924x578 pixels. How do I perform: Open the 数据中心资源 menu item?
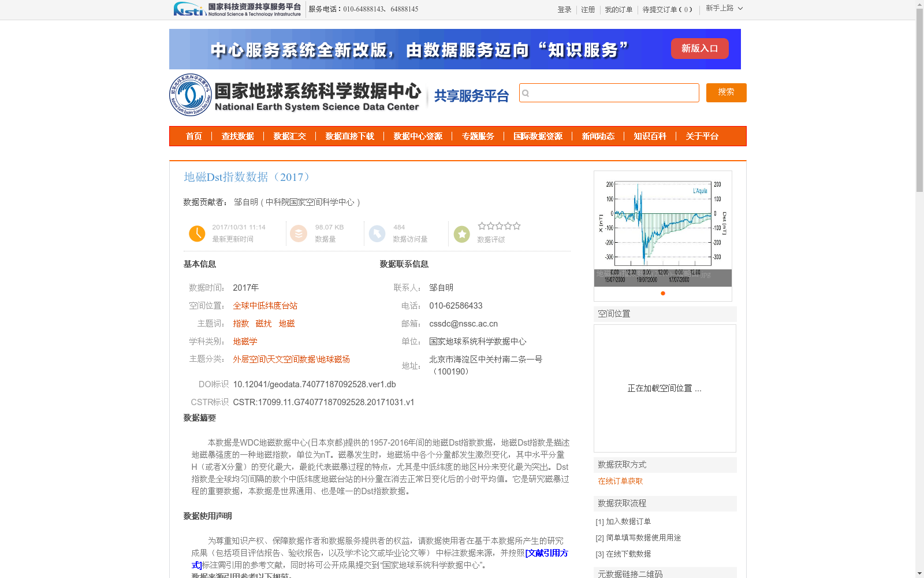click(418, 136)
